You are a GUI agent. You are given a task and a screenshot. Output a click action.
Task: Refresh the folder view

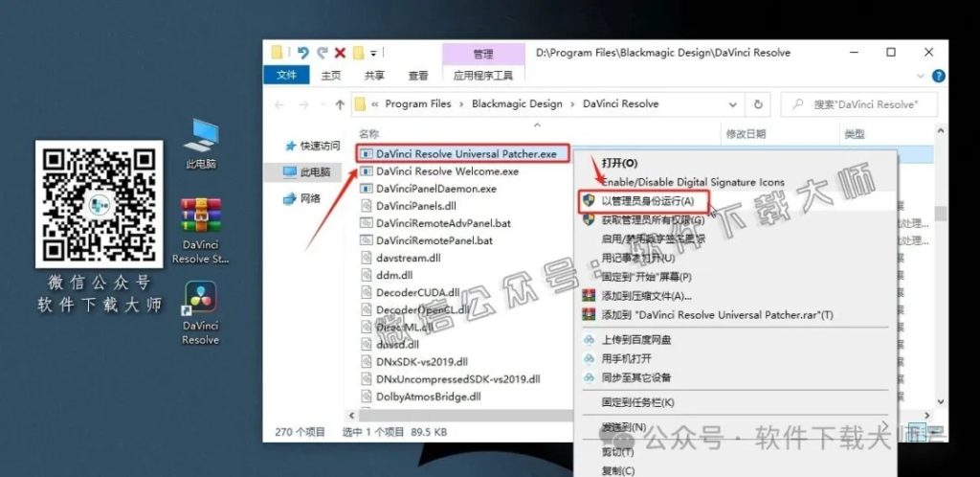tap(758, 104)
